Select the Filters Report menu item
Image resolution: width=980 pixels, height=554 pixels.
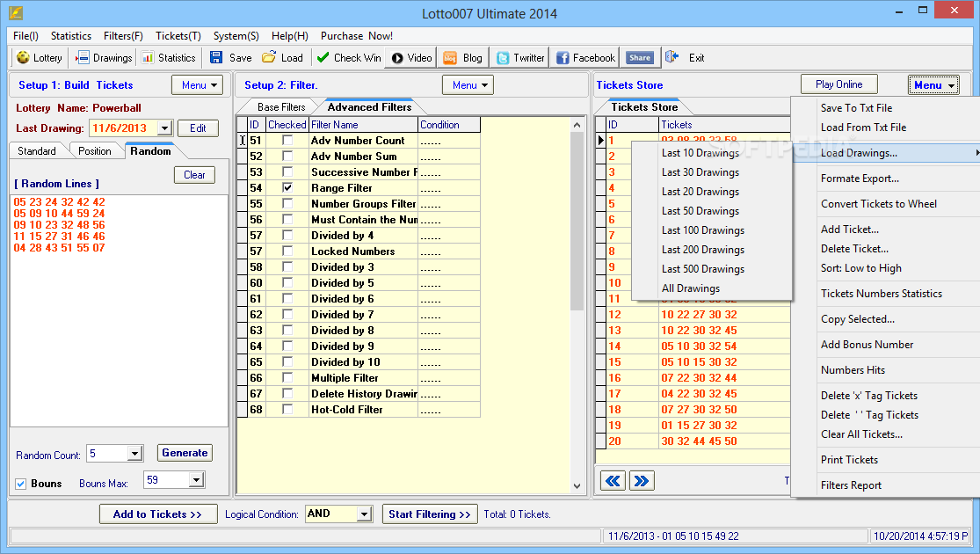pos(851,485)
